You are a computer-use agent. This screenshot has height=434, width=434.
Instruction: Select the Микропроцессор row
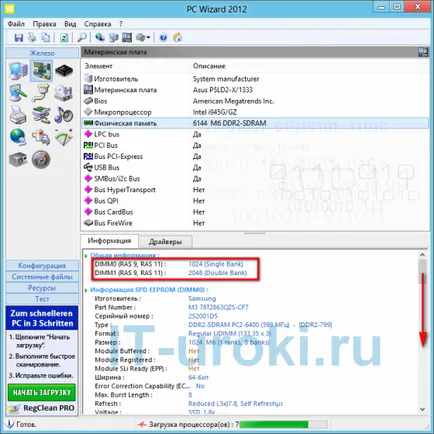[255, 112]
